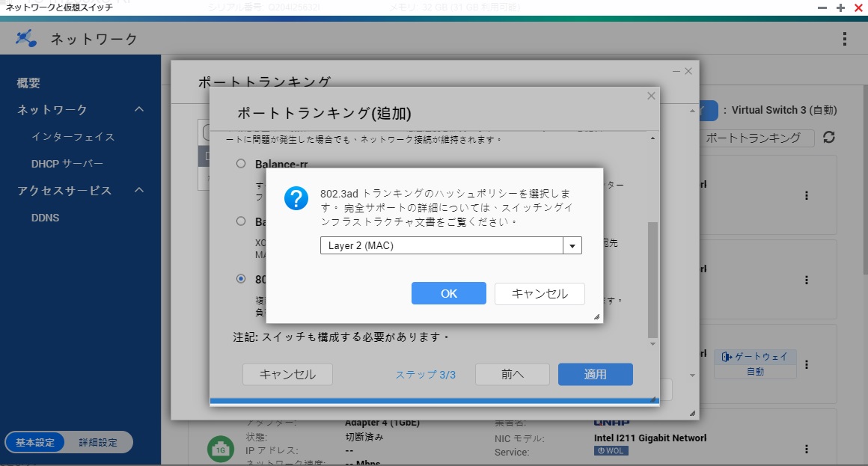The height and width of the screenshot is (466, 868).
Task: Open the three-dot menu in the header
Action: 845,39
